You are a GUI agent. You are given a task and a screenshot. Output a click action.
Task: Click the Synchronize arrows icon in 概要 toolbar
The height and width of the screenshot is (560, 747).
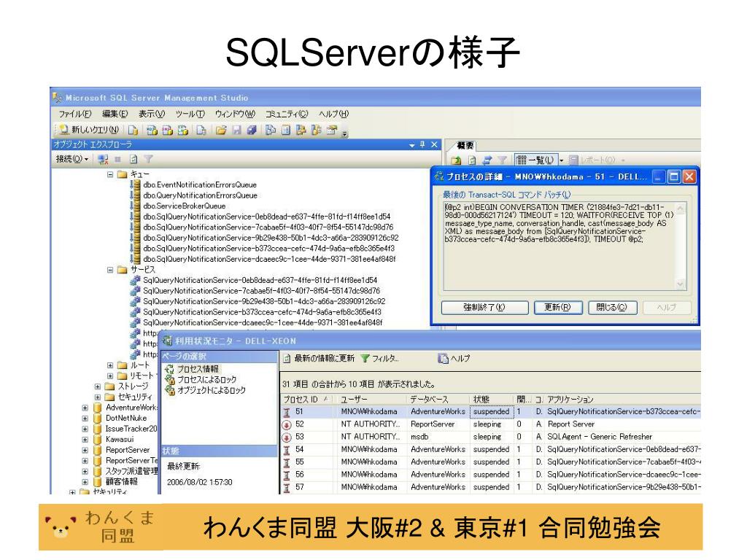487,160
